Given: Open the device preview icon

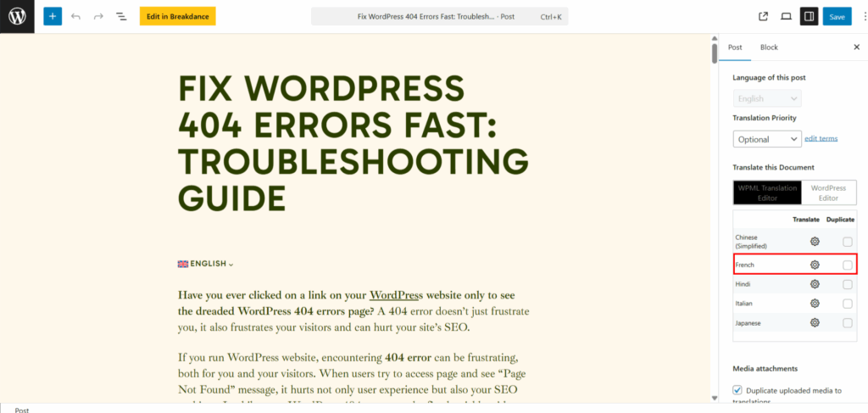Looking at the screenshot, I should pyautogui.click(x=786, y=16).
